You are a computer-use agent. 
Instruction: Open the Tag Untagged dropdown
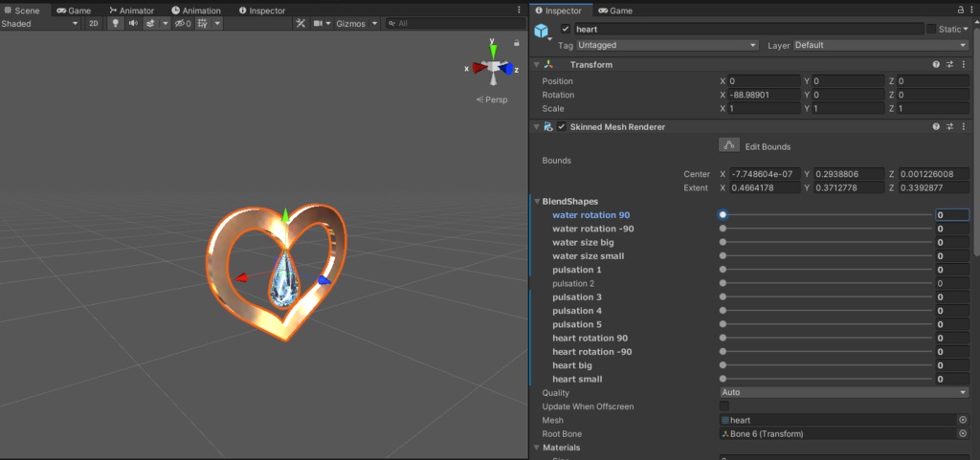point(667,45)
